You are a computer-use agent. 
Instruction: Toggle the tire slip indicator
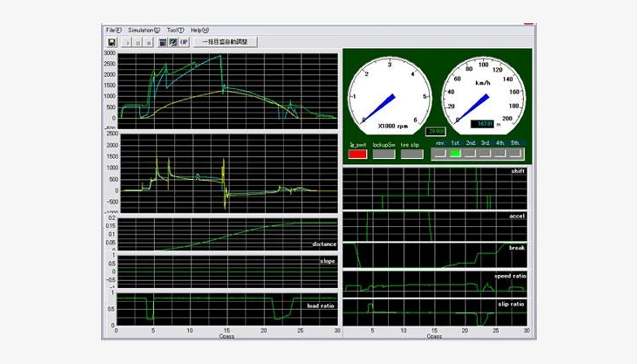[412, 154]
